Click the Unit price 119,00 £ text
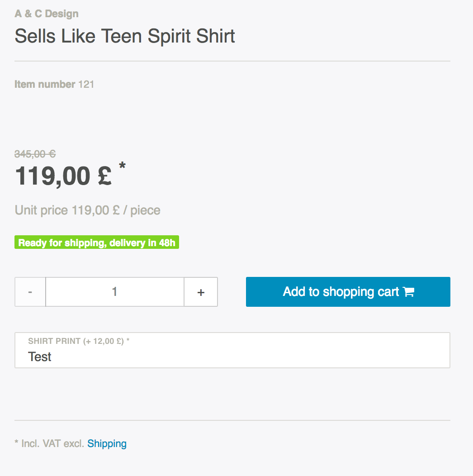Screen dimensions: 473x476 pyautogui.click(x=67, y=210)
